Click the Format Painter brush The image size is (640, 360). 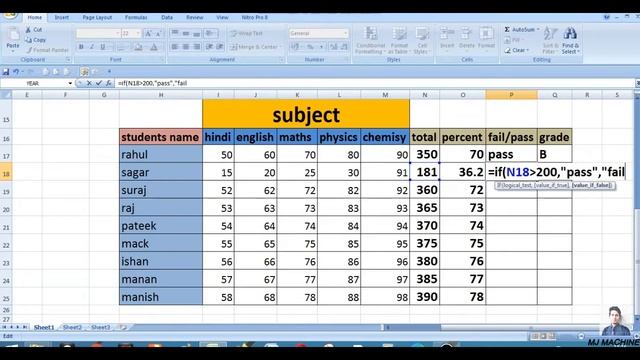(x=47, y=50)
